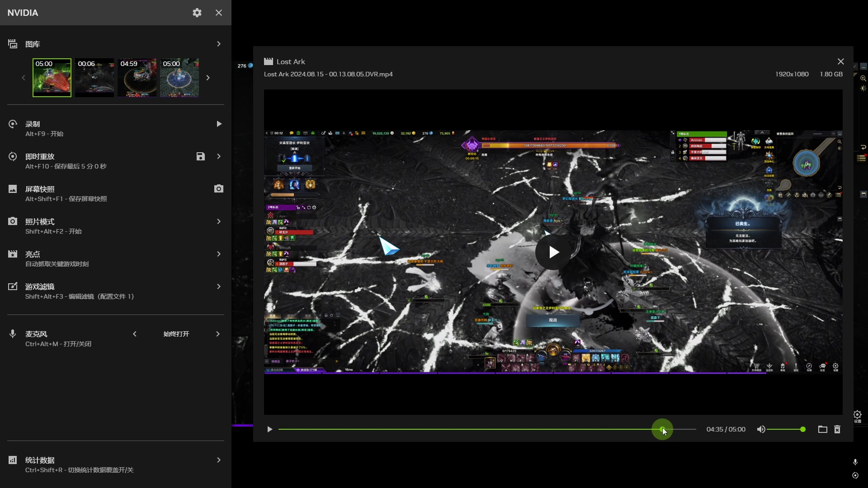Image resolution: width=868 pixels, height=488 pixels.
Task: Show previous gallery thumbnails with left chevron
Action: pos(24,78)
